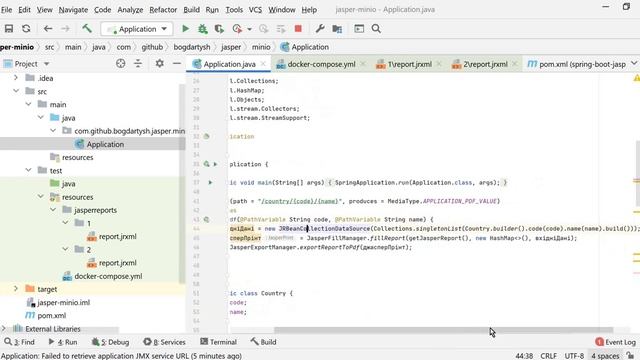Click 4 spaces indent status
Screen dimensions: 640x360
click(x=605, y=356)
